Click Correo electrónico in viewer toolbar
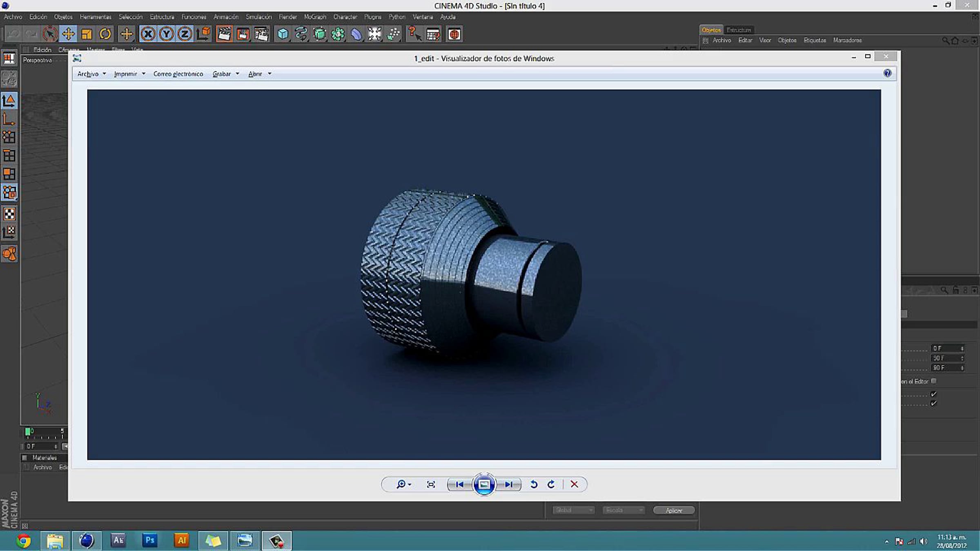This screenshot has width=980, height=551. tap(178, 74)
